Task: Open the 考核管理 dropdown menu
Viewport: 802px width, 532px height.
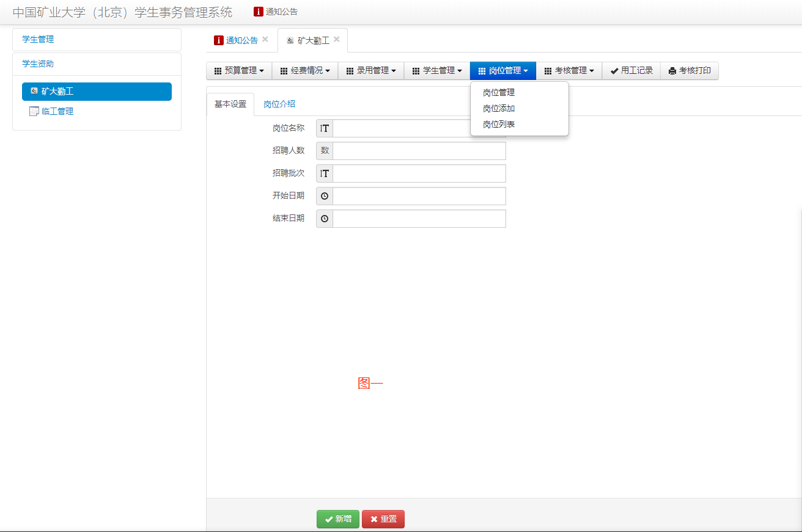Action: 569,71
